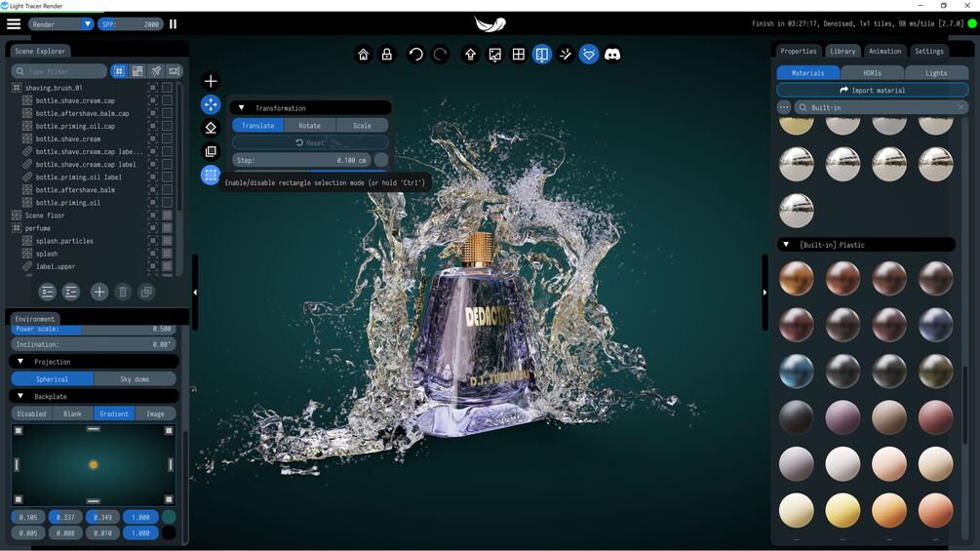Collapse the Transformation section

coord(241,107)
